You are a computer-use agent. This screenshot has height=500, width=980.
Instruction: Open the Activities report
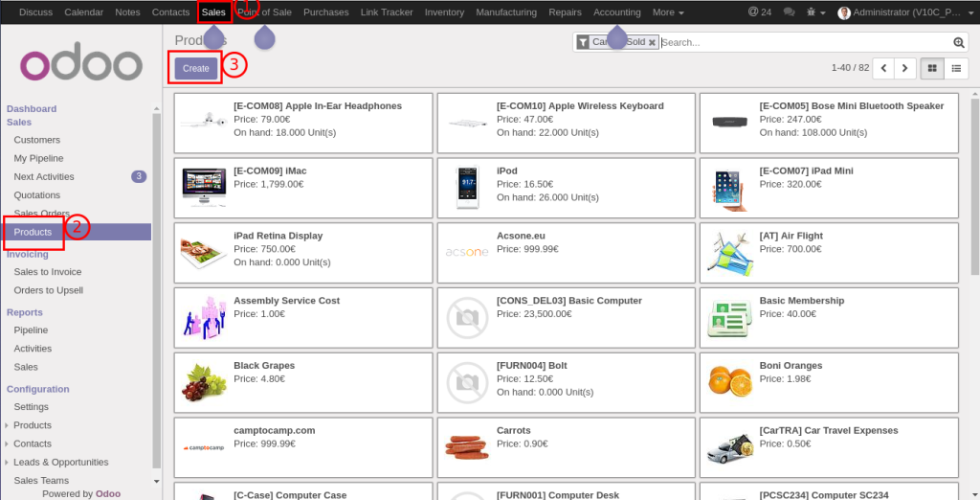pyautogui.click(x=33, y=349)
